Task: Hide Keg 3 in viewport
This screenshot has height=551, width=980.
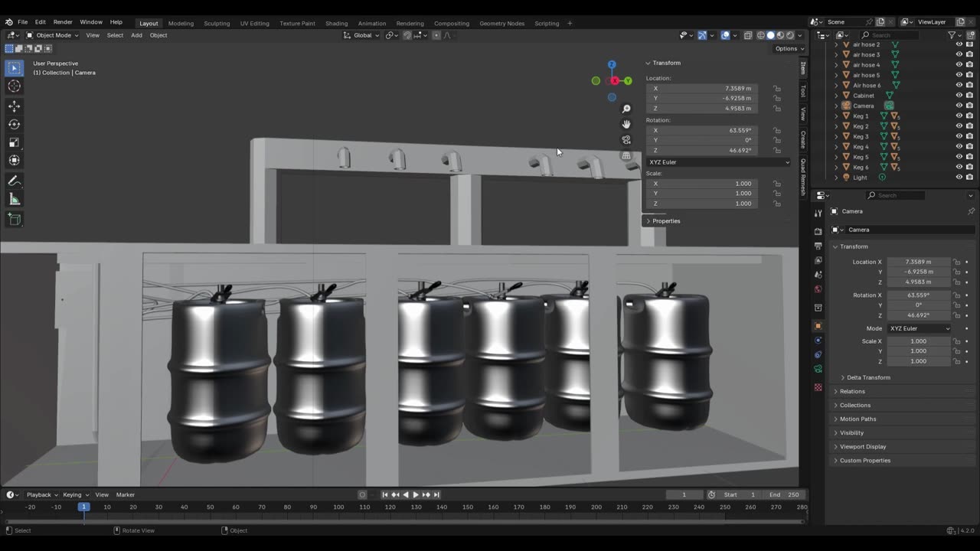Action: click(959, 136)
